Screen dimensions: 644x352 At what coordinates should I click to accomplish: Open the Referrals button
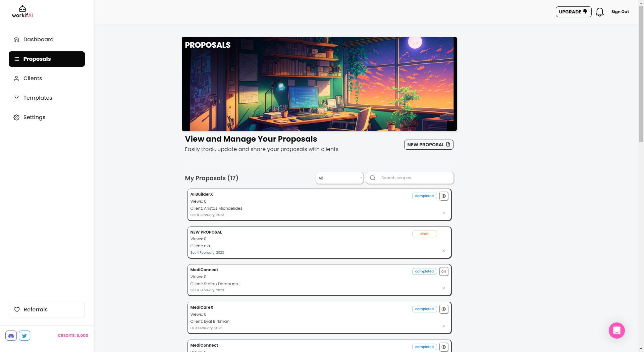click(x=47, y=310)
